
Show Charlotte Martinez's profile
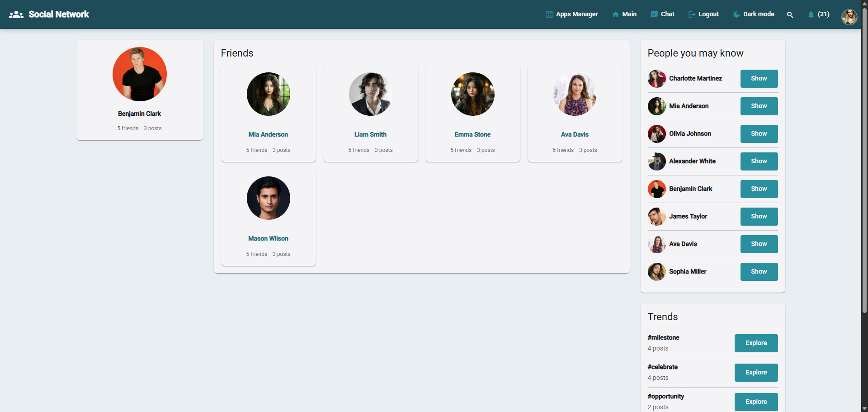(759, 79)
